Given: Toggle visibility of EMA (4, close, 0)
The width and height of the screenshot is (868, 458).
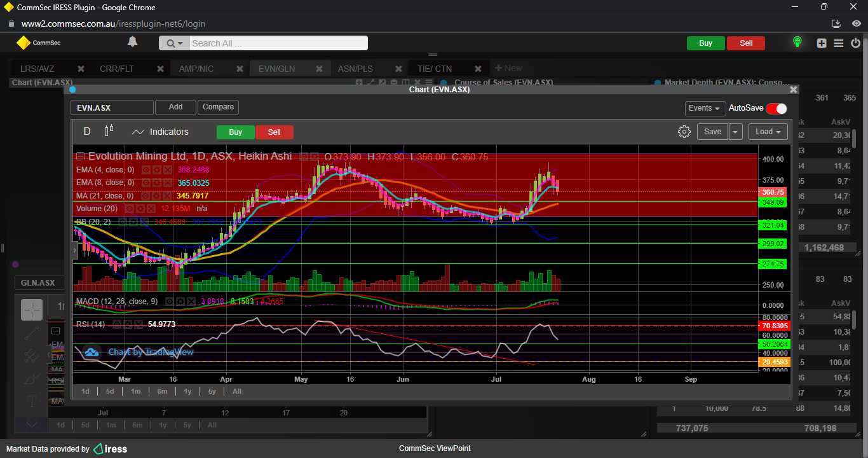Looking at the screenshot, I should tap(146, 170).
